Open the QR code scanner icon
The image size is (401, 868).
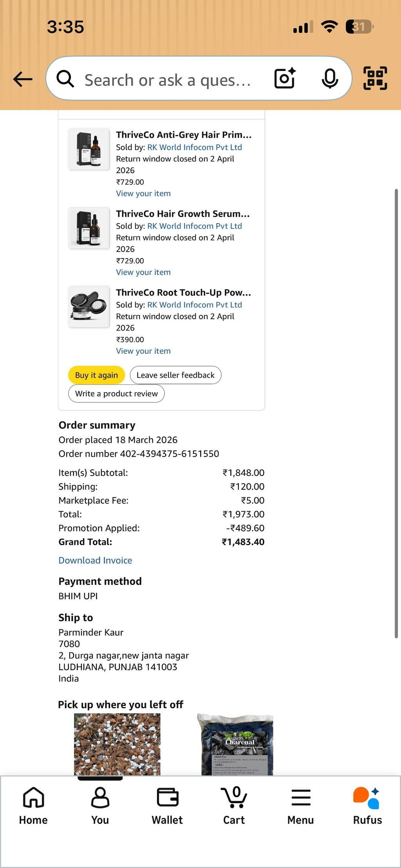pos(375,78)
